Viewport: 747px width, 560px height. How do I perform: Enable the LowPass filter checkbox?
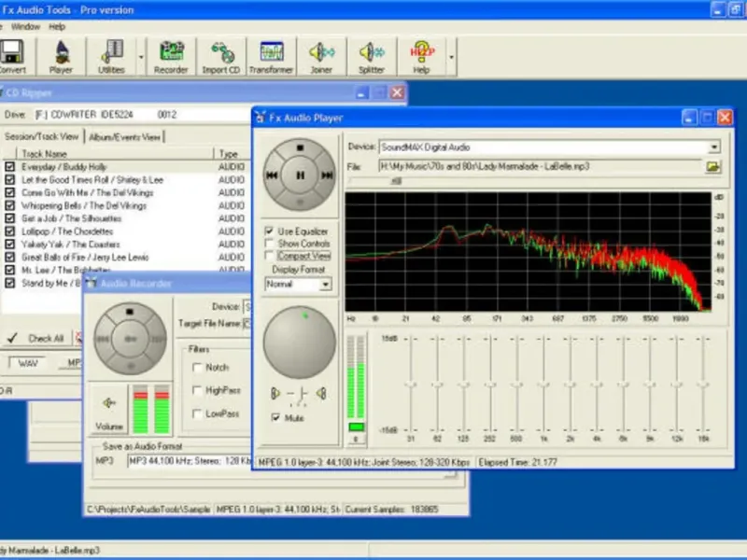pyautogui.click(x=197, y=413)
